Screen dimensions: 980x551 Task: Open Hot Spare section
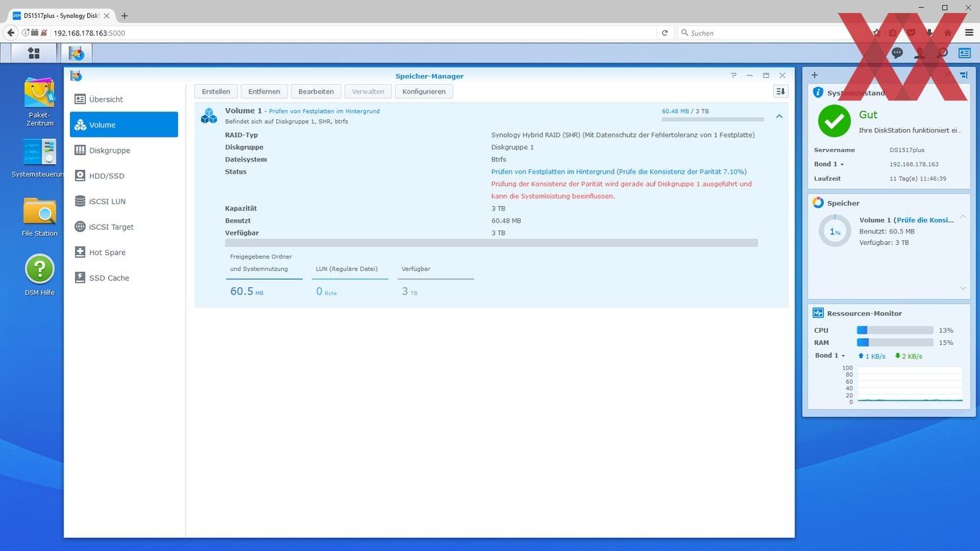coord(124,253)
